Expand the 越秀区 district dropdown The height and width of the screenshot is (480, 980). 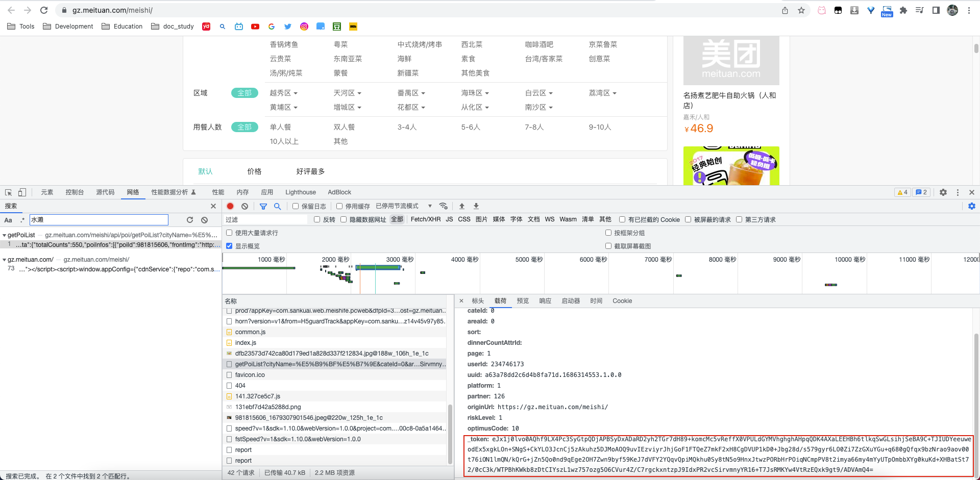click(284, 93)
